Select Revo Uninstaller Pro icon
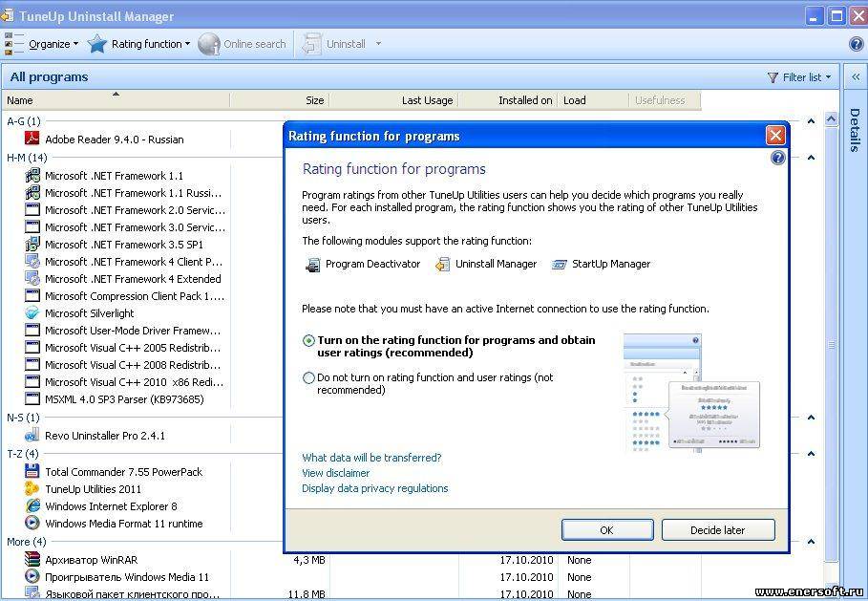The image size is (868, 601). (32, 436)
